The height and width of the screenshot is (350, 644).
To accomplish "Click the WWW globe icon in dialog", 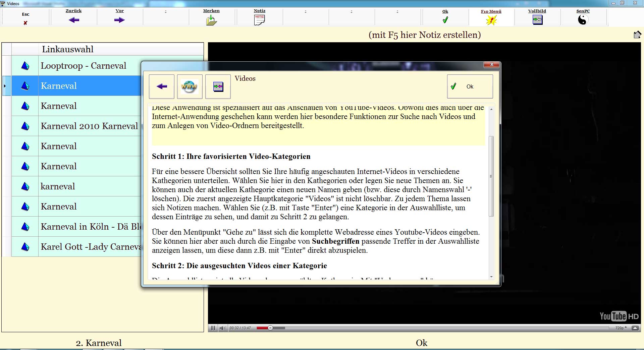I will pyautogui.click(x=190, y=86).
